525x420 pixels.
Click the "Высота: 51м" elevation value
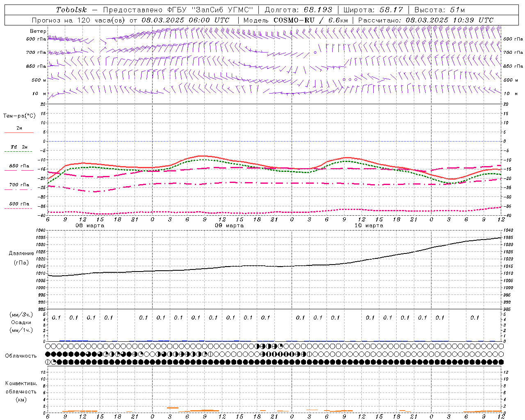pos(440,10)
